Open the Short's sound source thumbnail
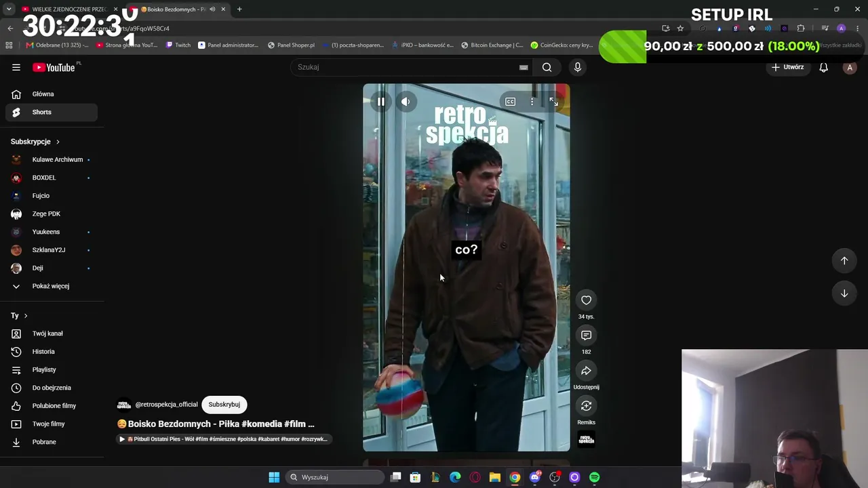 point(587,439)
